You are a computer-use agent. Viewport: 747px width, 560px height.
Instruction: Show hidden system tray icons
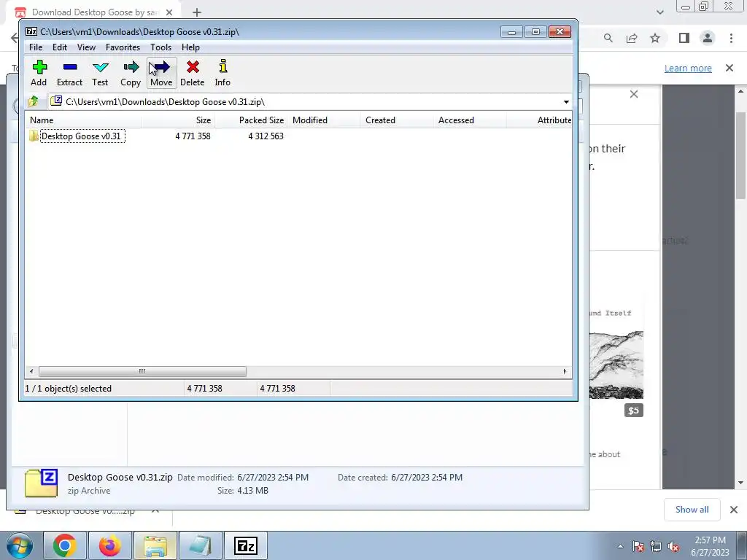(x=620, y=546)
